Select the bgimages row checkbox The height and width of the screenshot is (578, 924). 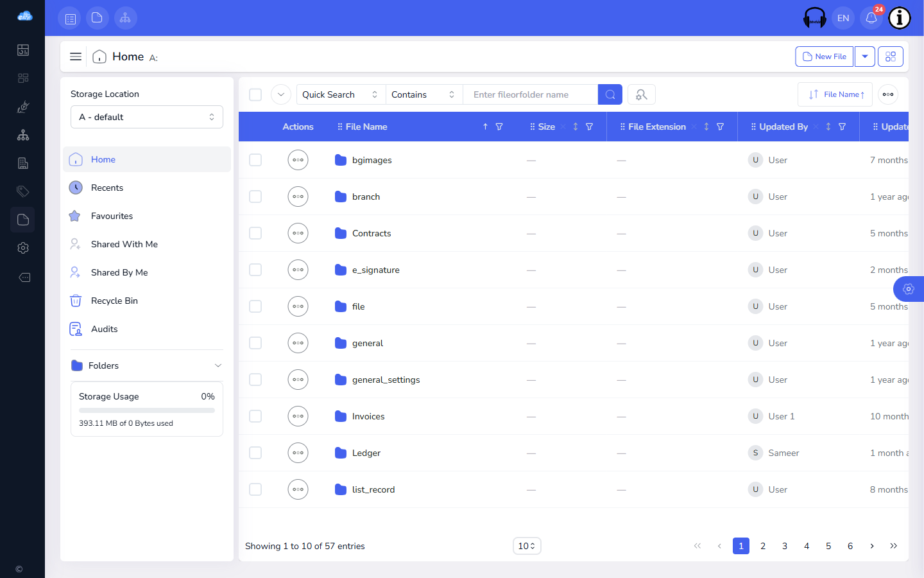pos(255,160)
